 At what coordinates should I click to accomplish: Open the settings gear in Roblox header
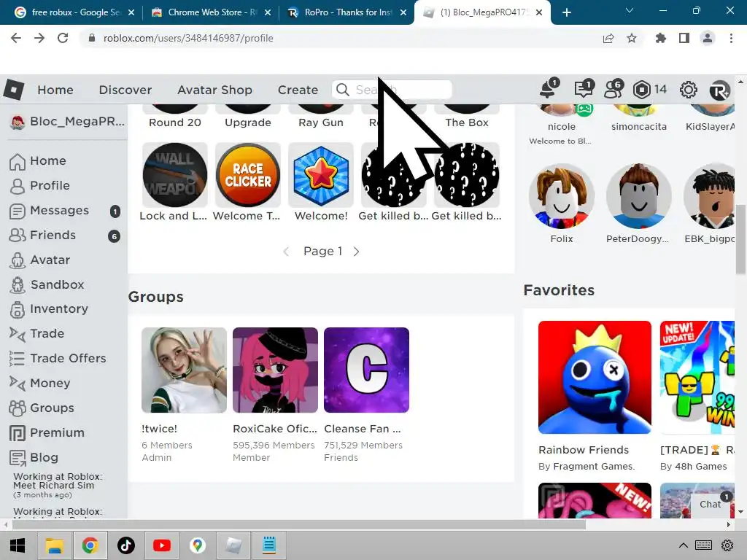tap(689, 90)
